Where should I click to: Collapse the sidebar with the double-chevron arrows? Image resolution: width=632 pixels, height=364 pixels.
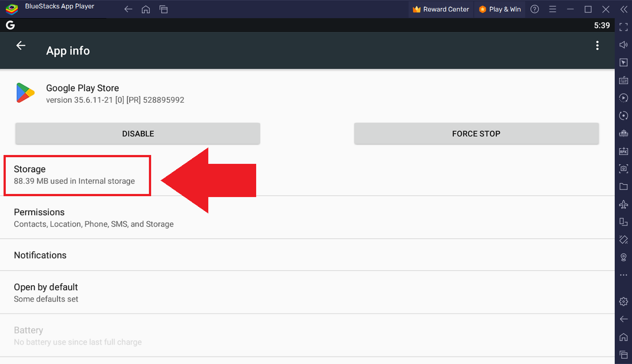(x=623, y=9)
